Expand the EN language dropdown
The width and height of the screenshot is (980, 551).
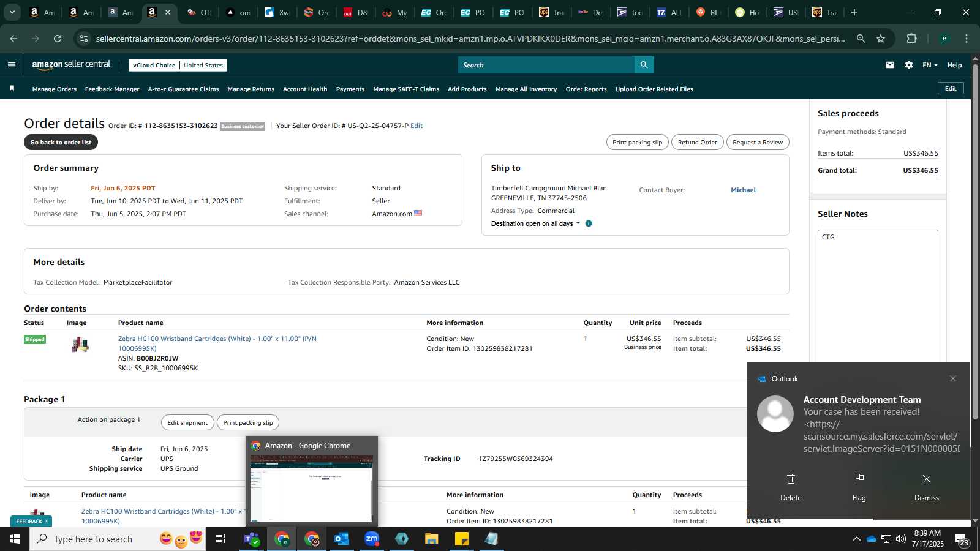(x=930, y=65)
